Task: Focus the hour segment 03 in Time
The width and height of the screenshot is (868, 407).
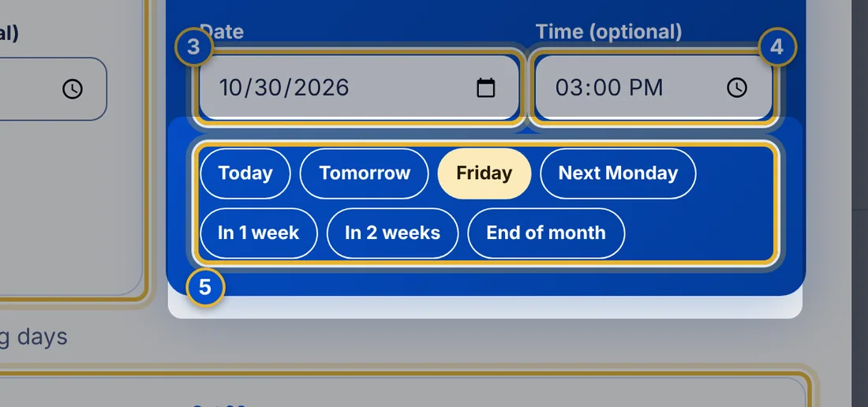Action: (x=568, y=88)
